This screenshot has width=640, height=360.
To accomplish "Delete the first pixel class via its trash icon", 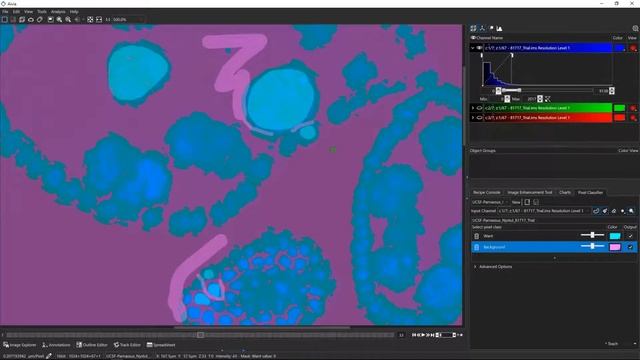I will click(476, 236).
